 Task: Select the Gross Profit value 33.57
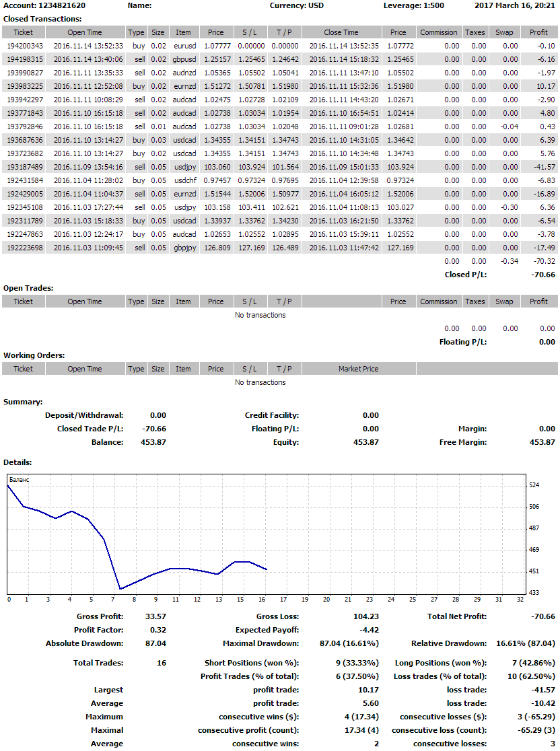(x=155, y=616)
